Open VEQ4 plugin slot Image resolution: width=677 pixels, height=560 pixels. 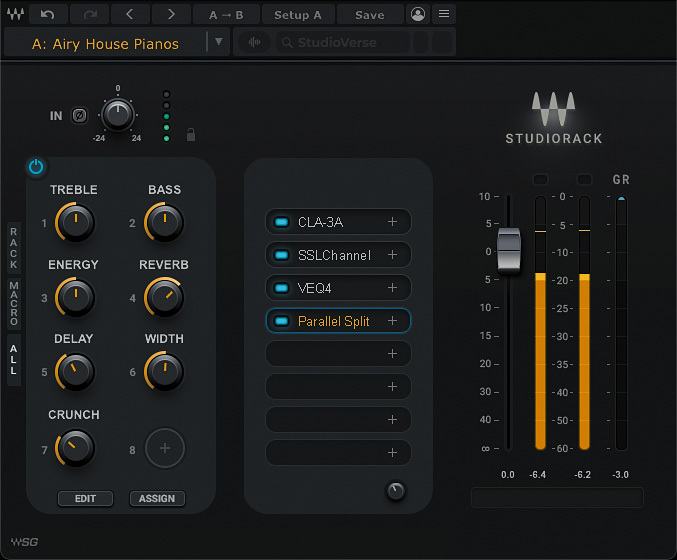pos(338,288)
